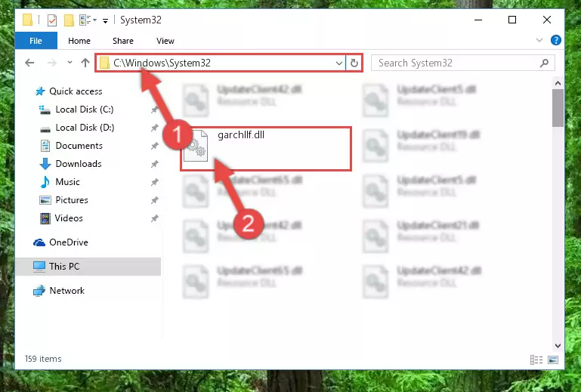This screenshot has height=392, width=581.
Task: Click the vertical scrollbar thumb
Action: [558, 108]
